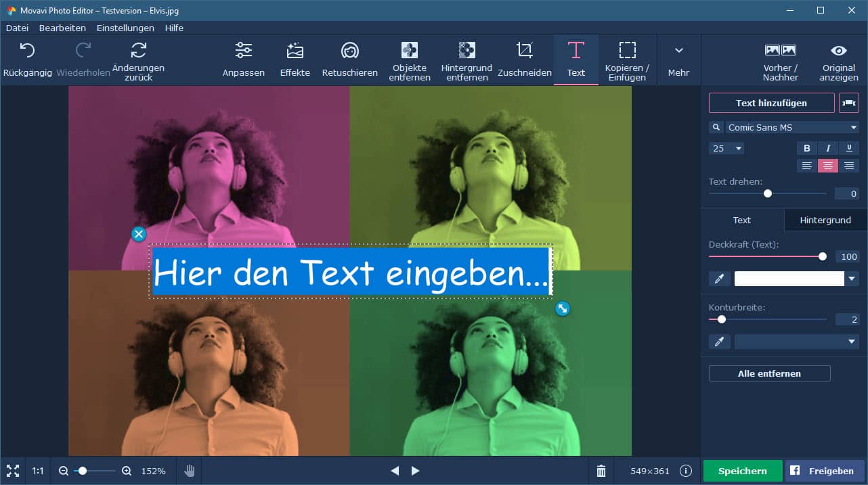Go to the next image
The image size is (868, 485).
[x=416, y=471]
